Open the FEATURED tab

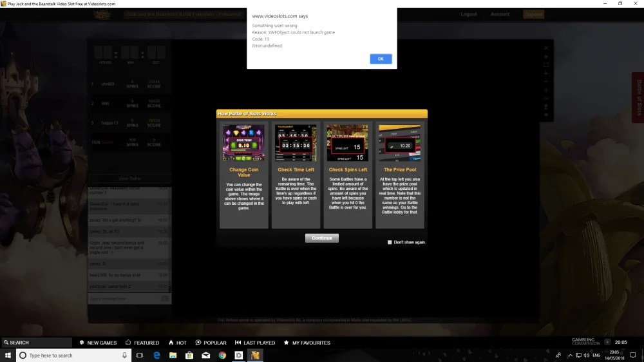(142, 343)
